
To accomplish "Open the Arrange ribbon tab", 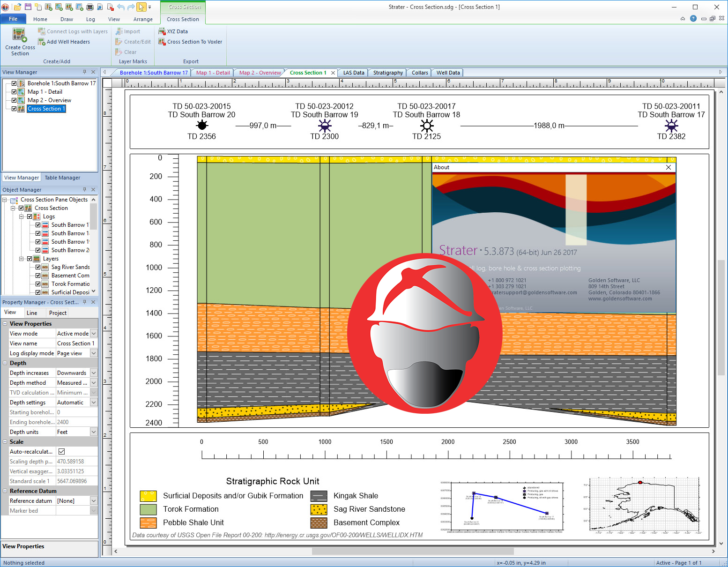I will tap(143, 19).
